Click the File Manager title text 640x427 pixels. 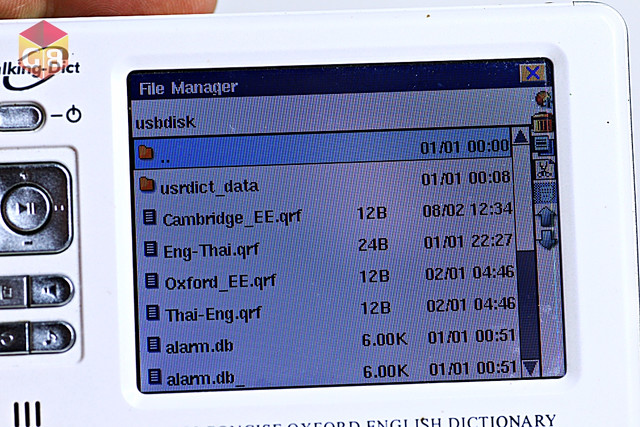[x=188, y=88]
